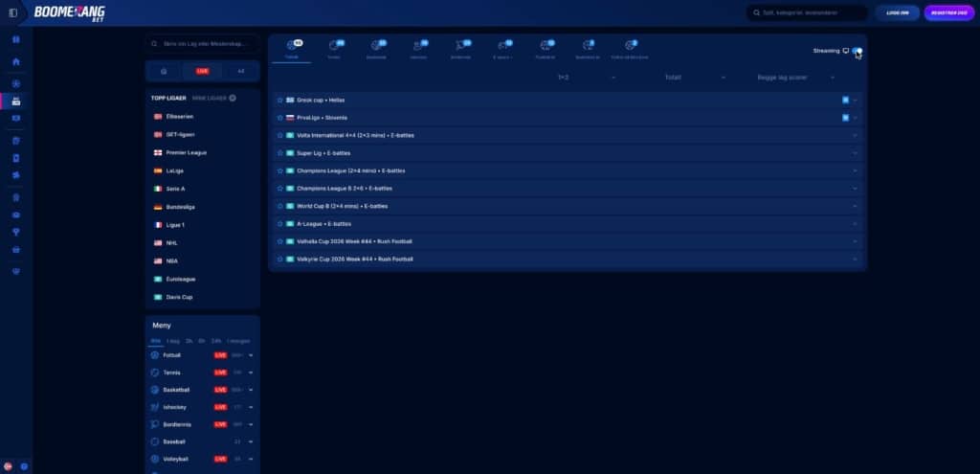The image size is (980, 474).
Task: Click the Logg inn button
Action: point(897,12)
